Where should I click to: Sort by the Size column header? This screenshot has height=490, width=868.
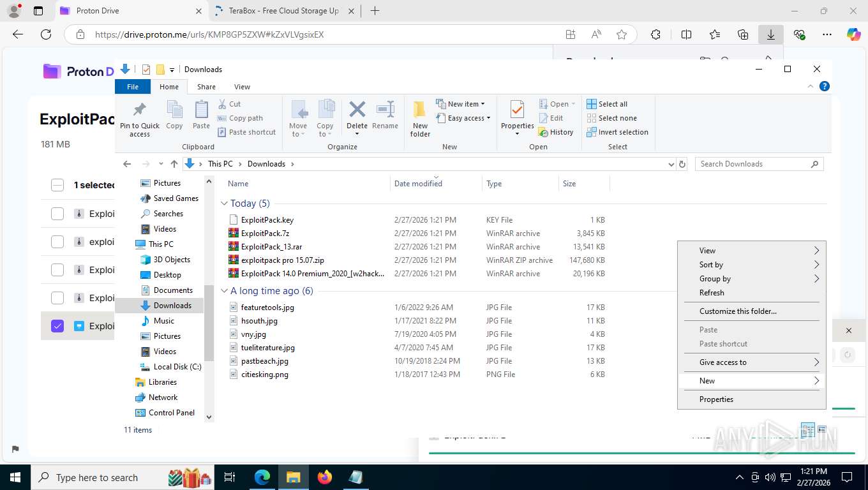coord(584,184)
